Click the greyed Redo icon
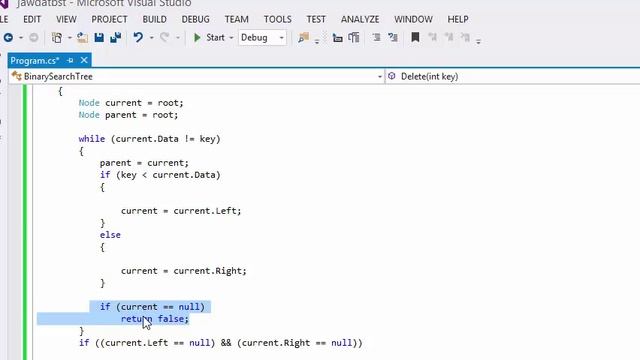Screen dimensions: 640x360 (x=164, y=38)
